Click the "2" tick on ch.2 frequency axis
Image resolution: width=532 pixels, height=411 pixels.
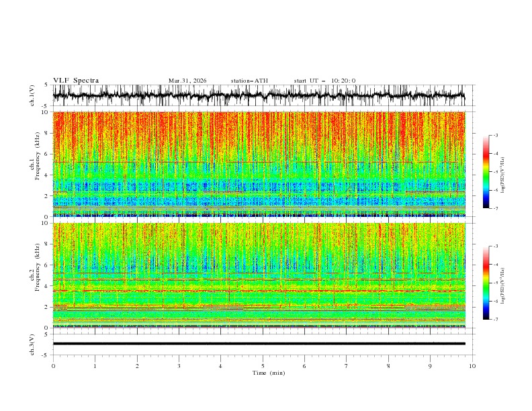(47, 307)
